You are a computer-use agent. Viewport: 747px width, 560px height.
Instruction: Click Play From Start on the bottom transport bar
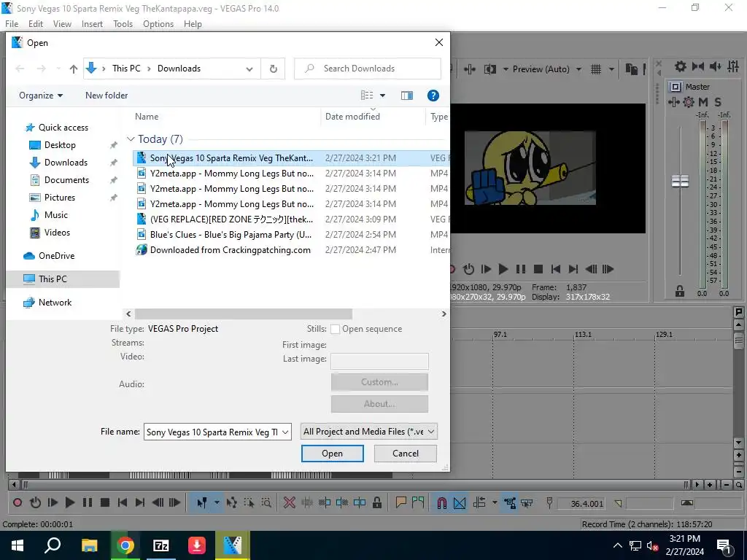[x=53, y=502]
